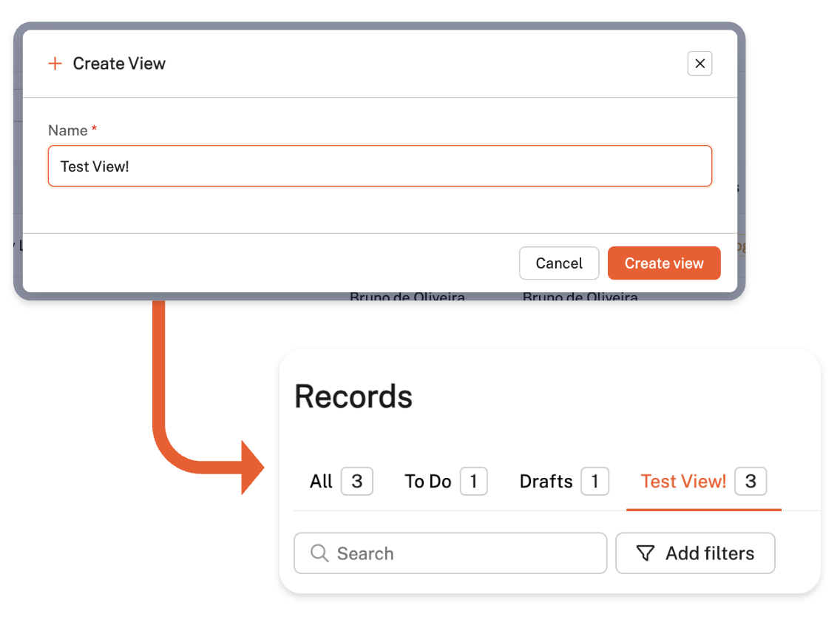Click the count badge next to Drafts
Image resolution: width=840 pixels, height=617 pixels.
[595, 482]
